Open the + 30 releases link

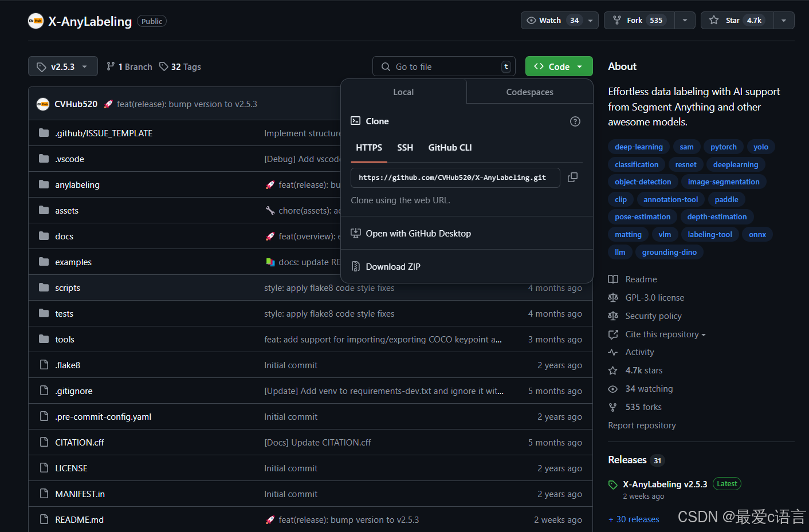(634, 519)
